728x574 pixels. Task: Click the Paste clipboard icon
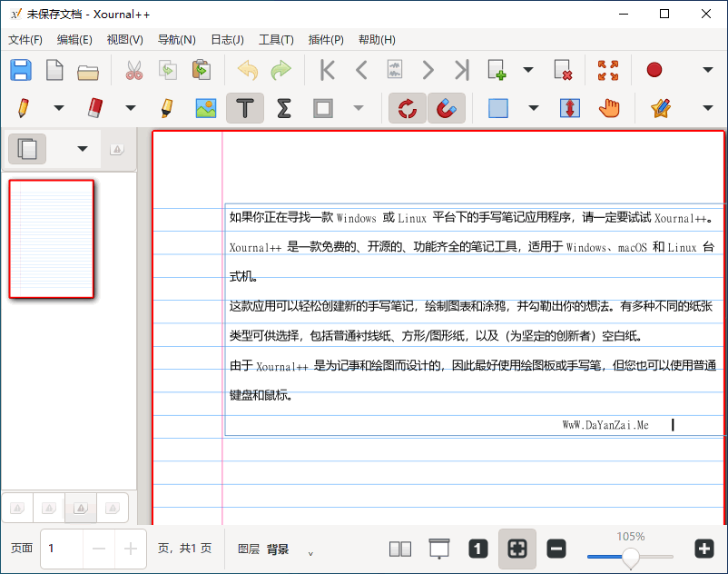point(201,70)
